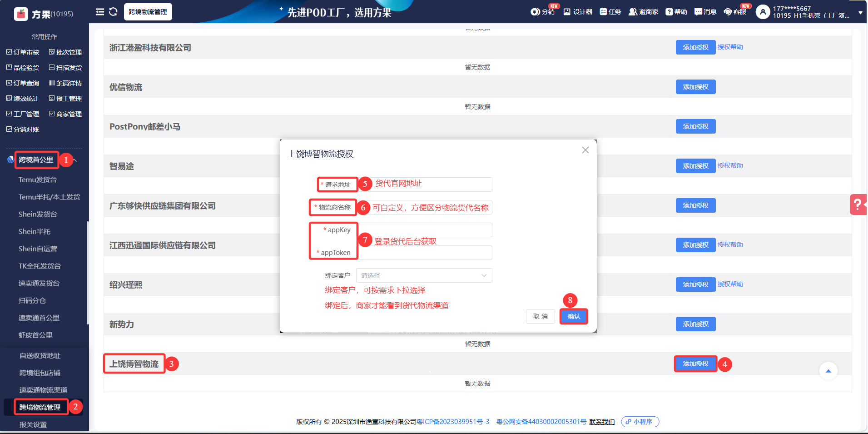The height and width of the screenshot is (434, 868).
Task: Open the 绩效统计 shortcut
Action: click(x=23, y=99)
